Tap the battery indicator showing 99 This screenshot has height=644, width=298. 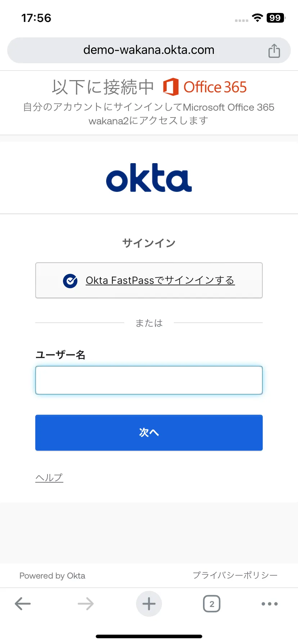click(276, 18)
